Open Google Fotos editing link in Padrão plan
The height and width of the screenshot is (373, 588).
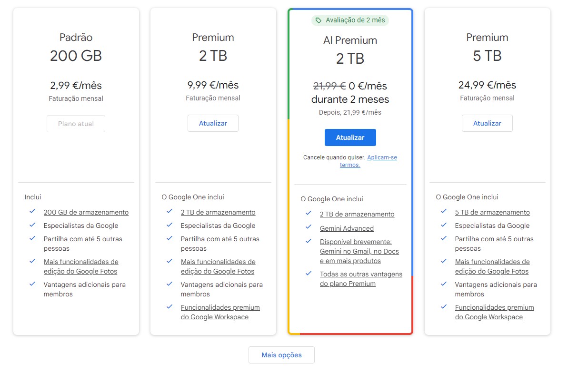(x=81, y=266)
